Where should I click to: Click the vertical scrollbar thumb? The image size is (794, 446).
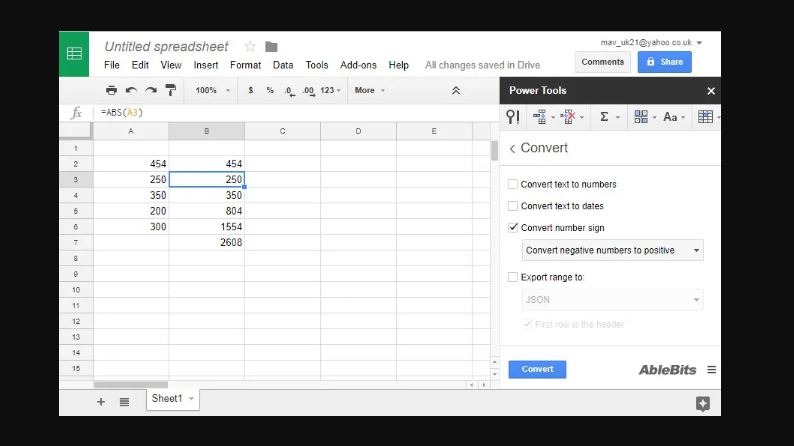[x=494, y=151]
